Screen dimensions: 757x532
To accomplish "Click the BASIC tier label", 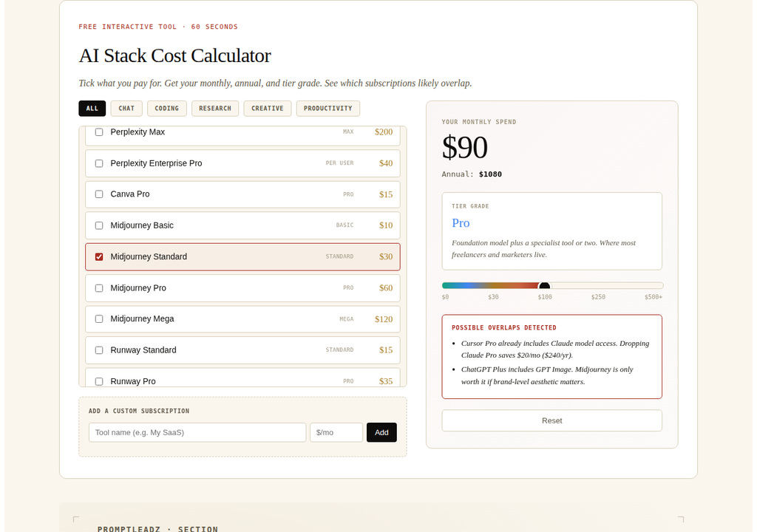I will tap(344, 225).
